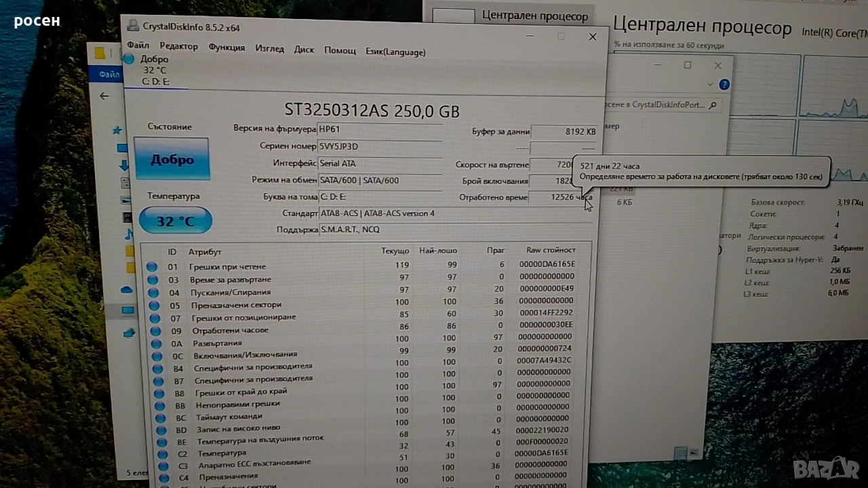The image size is (868, 488).
Task: Click the OneDrive cloud icon in Explorer sidebar
Action: click(x=127, y=289)
